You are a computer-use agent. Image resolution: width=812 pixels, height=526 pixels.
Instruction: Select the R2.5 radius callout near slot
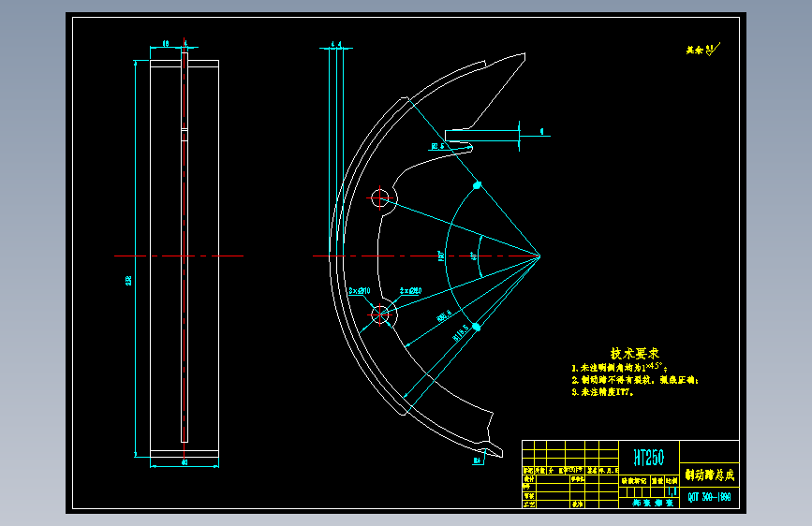[437, 147]
